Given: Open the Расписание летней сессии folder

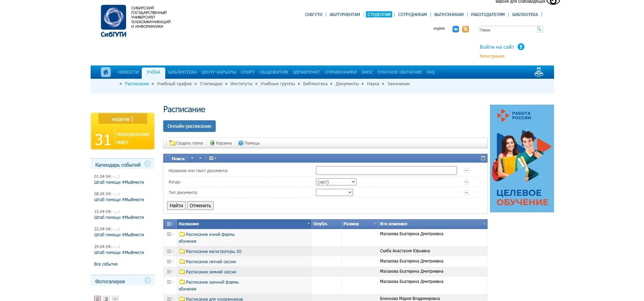Looking at the screenshot, I should (x=211, y=262).
